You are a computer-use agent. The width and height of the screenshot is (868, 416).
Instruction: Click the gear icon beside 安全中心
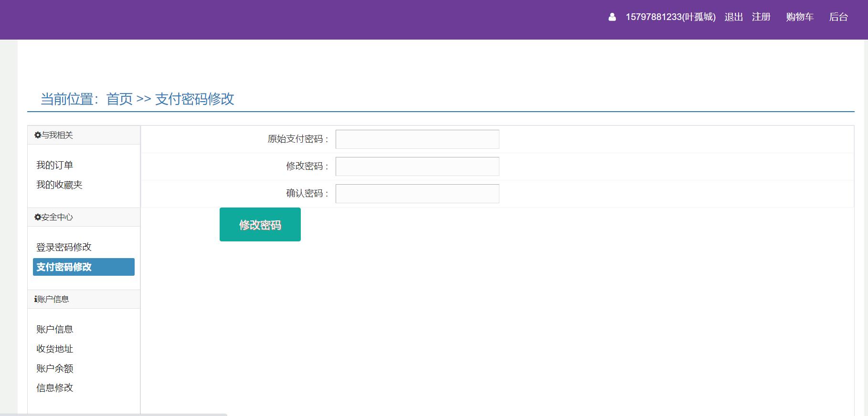[38, 217]
